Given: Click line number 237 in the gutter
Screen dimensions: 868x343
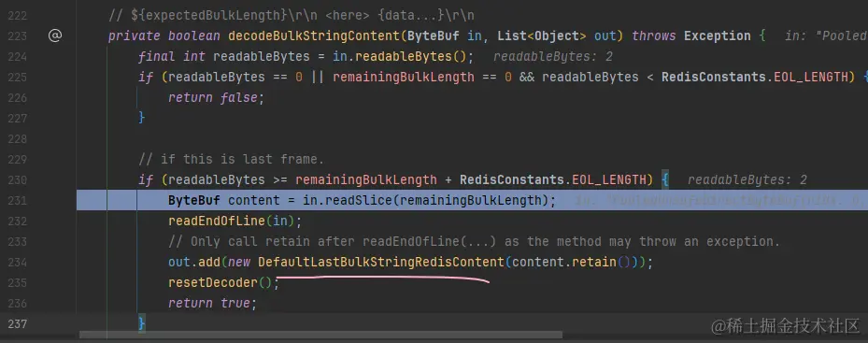Looking at the screenshot, I should tap(17, 323).
